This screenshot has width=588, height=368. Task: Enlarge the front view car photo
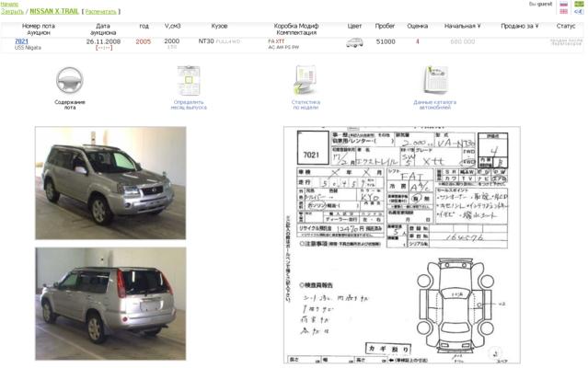[x=110, y=183]
